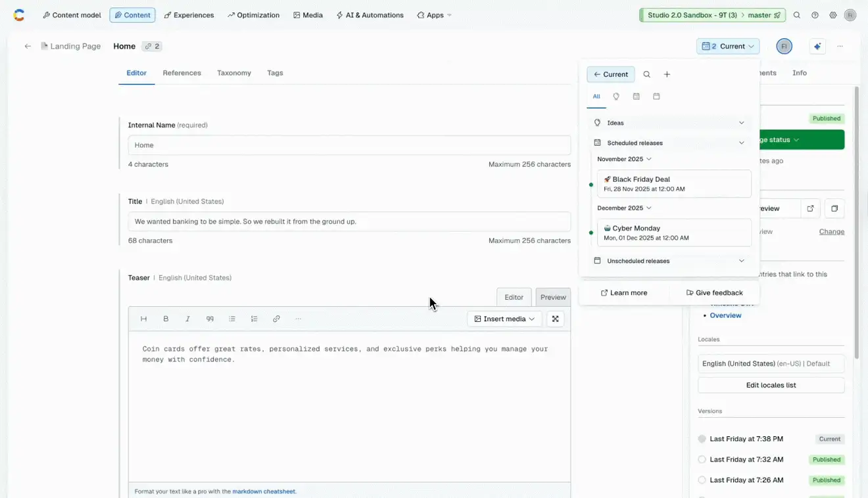This screenshot has height=498, width=868.
Task: Insert a block quote
Action: 210,319
